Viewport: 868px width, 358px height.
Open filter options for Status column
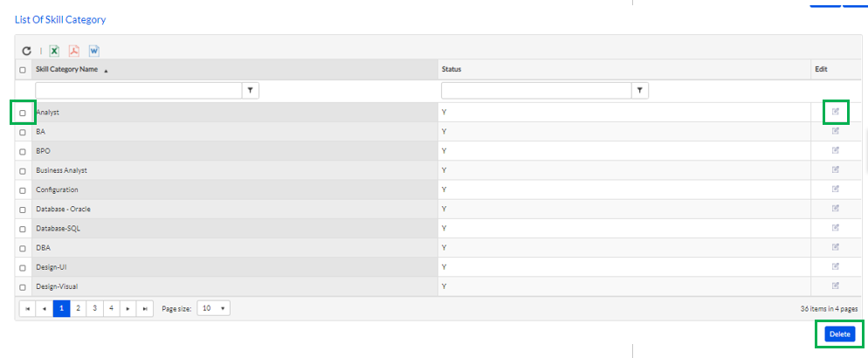pos(640,90)
